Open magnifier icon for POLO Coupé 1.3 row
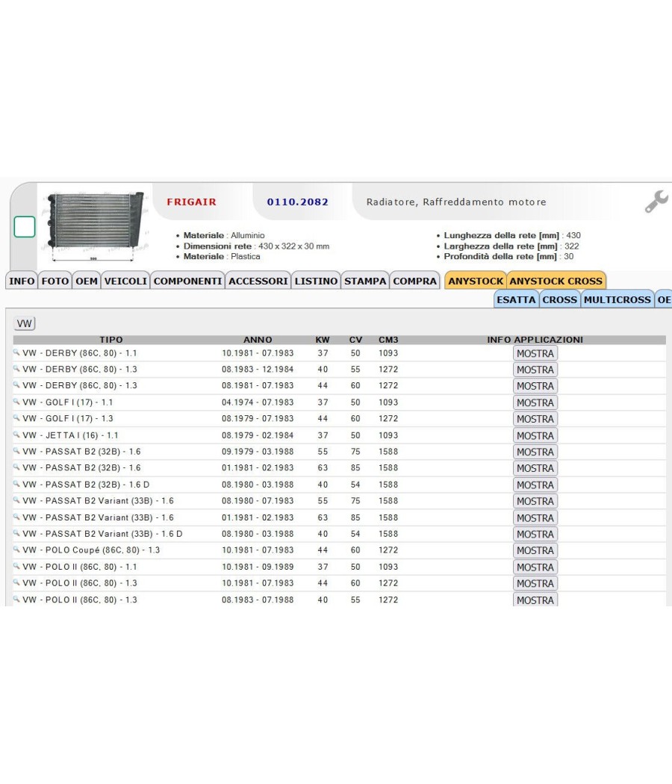672x784 pixels. tap(16, 550)
